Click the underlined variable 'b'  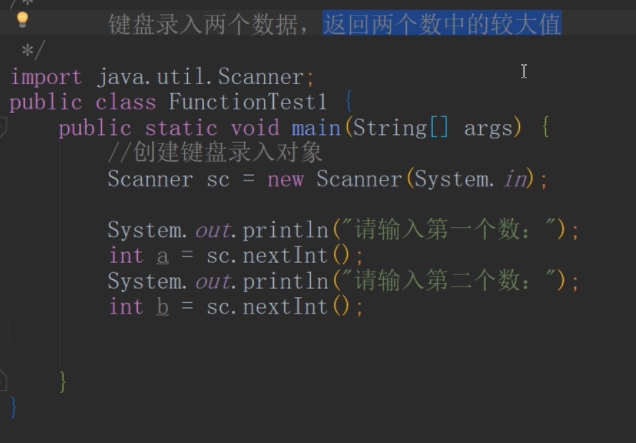(163, 307)
